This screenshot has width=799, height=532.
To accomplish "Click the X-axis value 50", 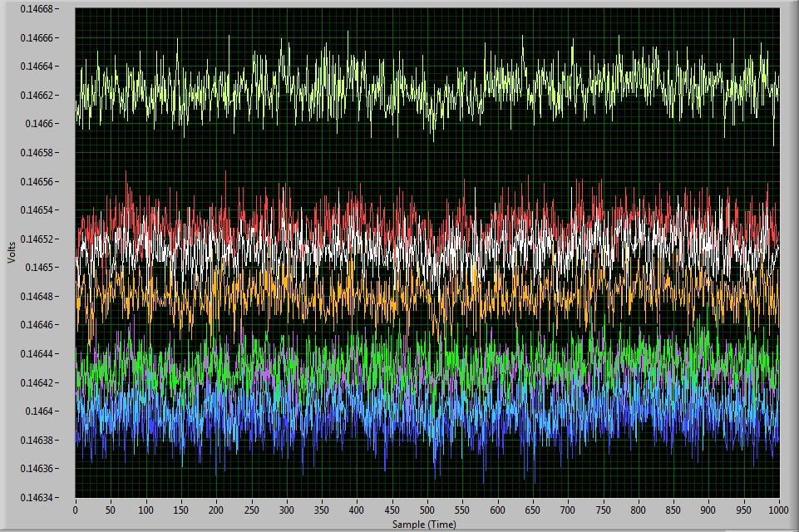I will point(111,510).
